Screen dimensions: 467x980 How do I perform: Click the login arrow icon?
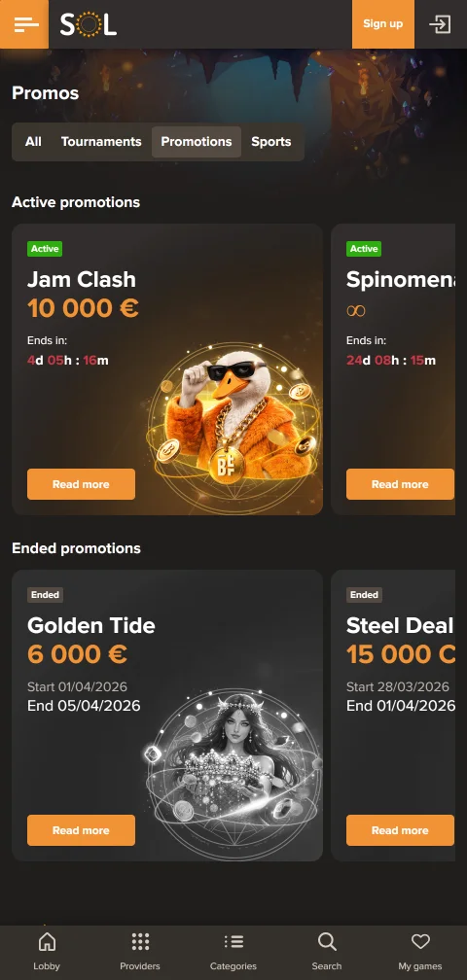coord(440,24)
